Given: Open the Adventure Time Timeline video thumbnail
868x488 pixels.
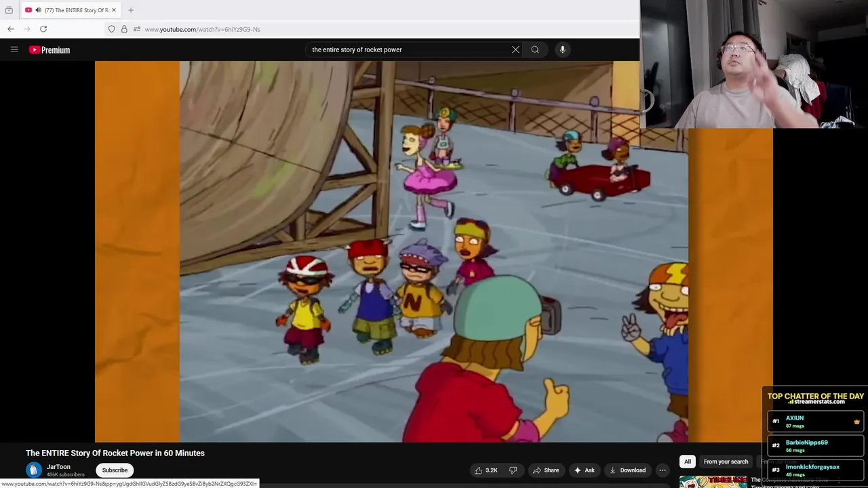Looking at the screenshot, I should coord(713,482).
